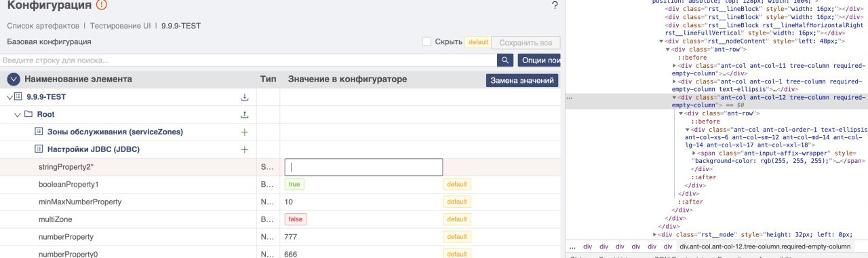This screenshot has height=258, width=868.
Task: Open help via the question mark icon
Action: click(555, 5)
